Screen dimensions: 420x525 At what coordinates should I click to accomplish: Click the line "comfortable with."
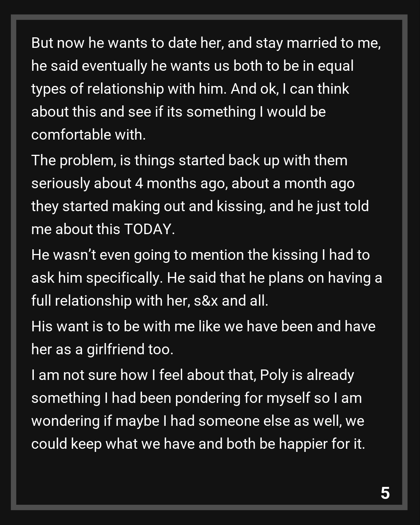coord(89,135)
